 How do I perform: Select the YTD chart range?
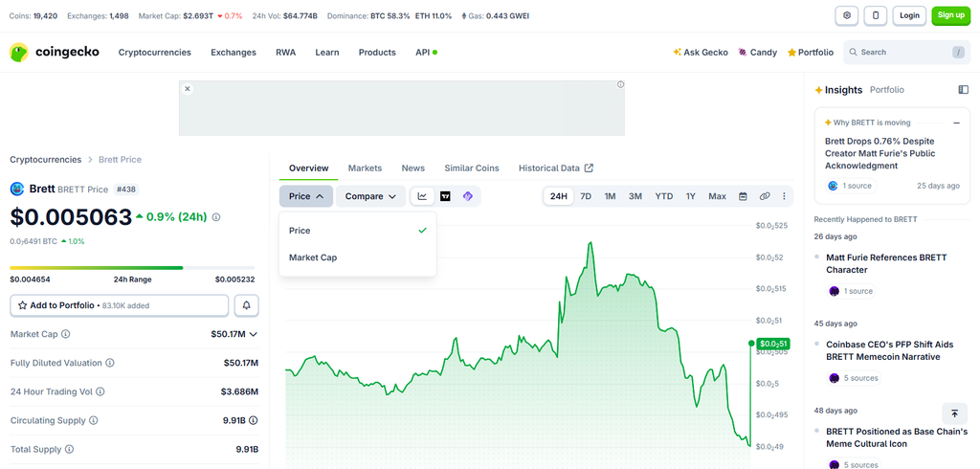pyautogui.click(x=664, y=196)
